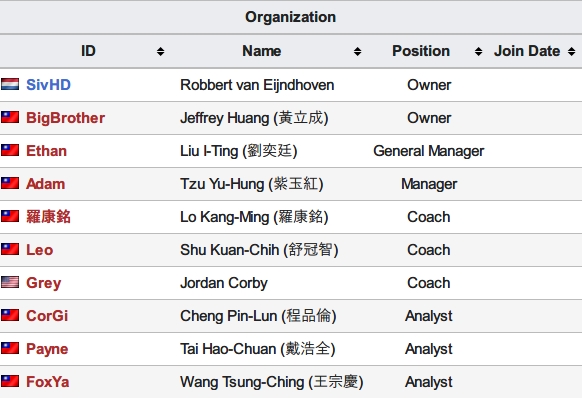Sort table by ID column arrows
Screen dimensions: 582x398
tap(160, 51)
